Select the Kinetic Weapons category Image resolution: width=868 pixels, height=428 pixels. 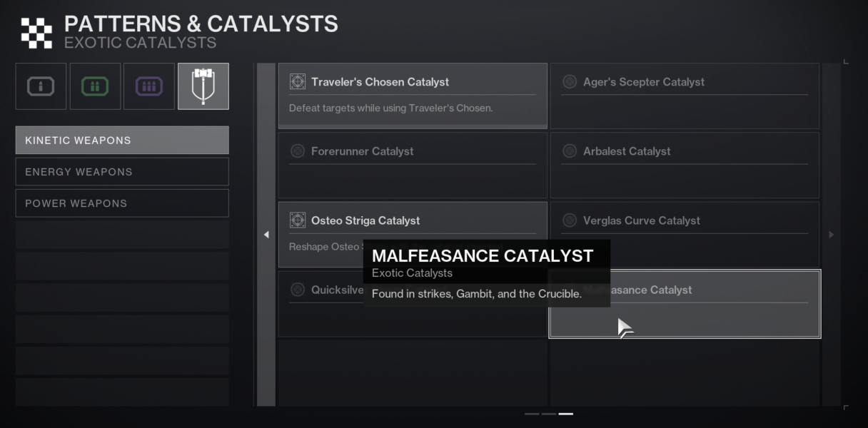[121, 140]
